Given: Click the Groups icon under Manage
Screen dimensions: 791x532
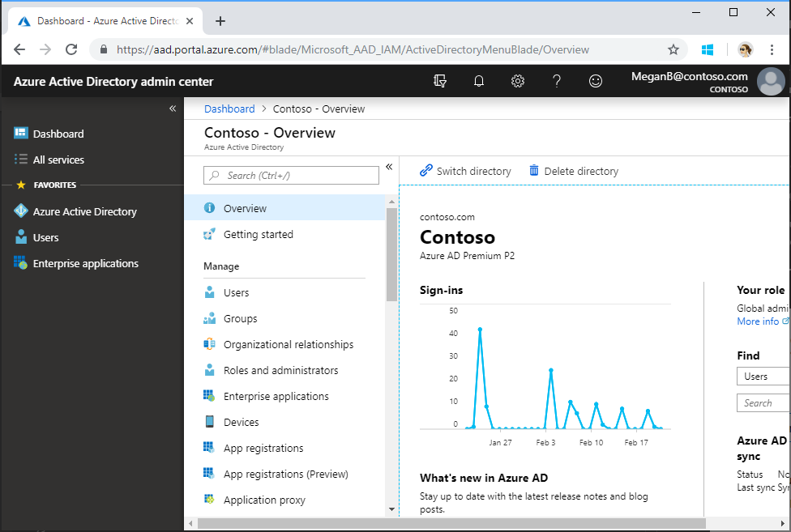Looking at the screenshot, I should [209, 318].
